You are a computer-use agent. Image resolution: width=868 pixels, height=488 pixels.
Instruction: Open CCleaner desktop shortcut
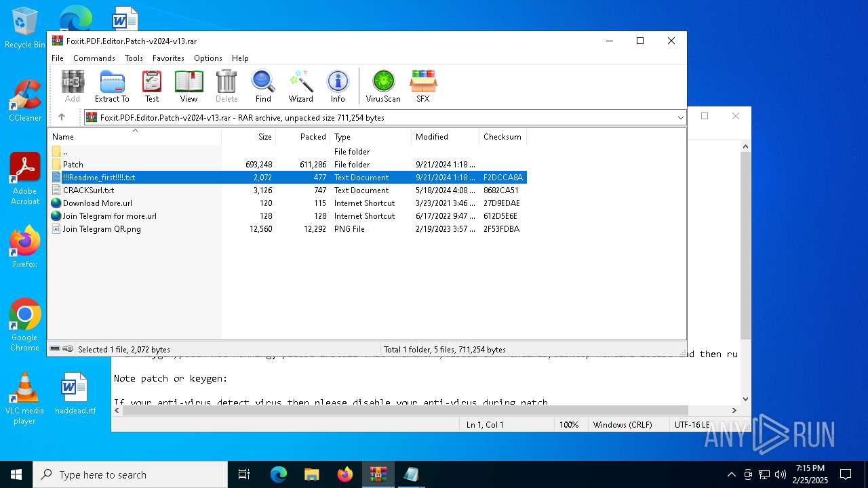click(25, 101)
